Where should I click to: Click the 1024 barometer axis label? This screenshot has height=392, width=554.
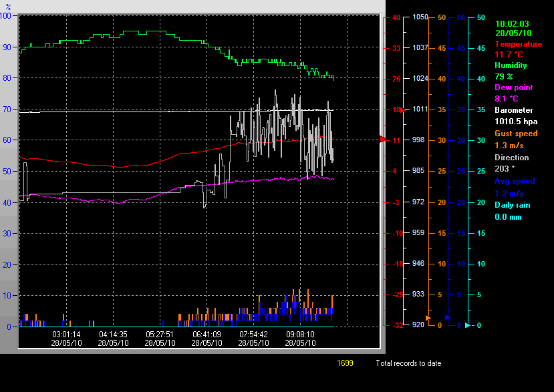point(420,78)
